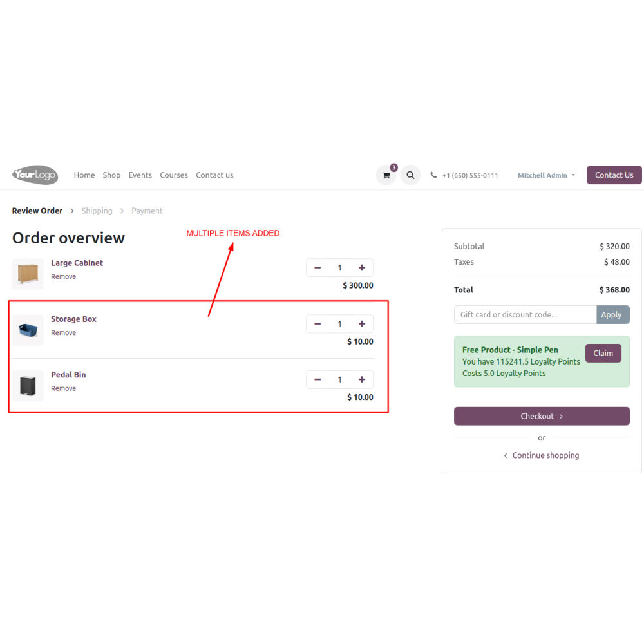The width and height of the screenshot is (644, 644).
Task: Apply the discount code
Action: point(612,315)
